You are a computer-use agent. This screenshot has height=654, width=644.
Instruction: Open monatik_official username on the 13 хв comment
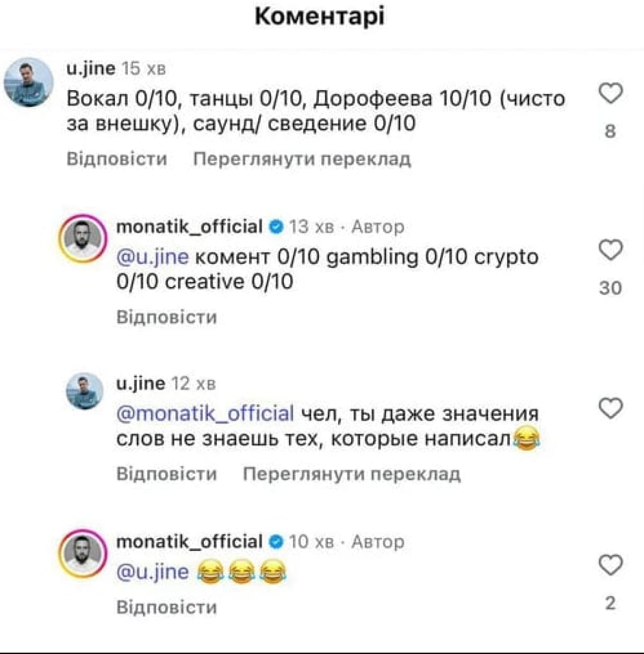click(189, 226)
